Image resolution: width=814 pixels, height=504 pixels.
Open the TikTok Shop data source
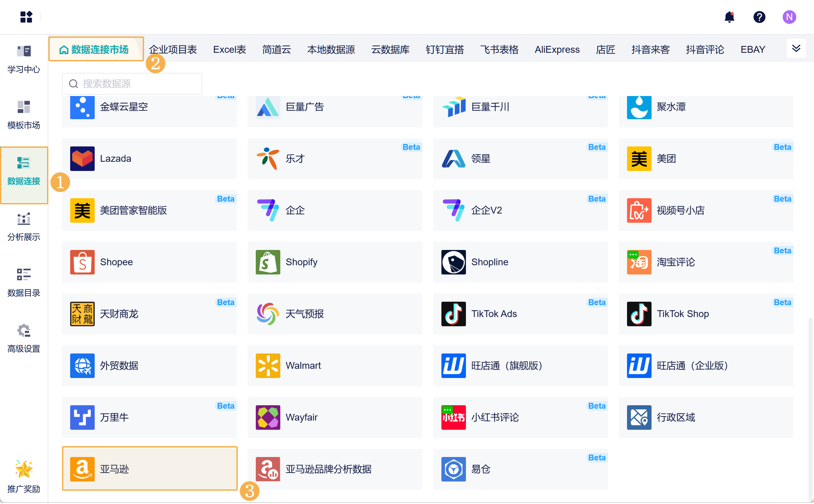click(x=706, y=314)
